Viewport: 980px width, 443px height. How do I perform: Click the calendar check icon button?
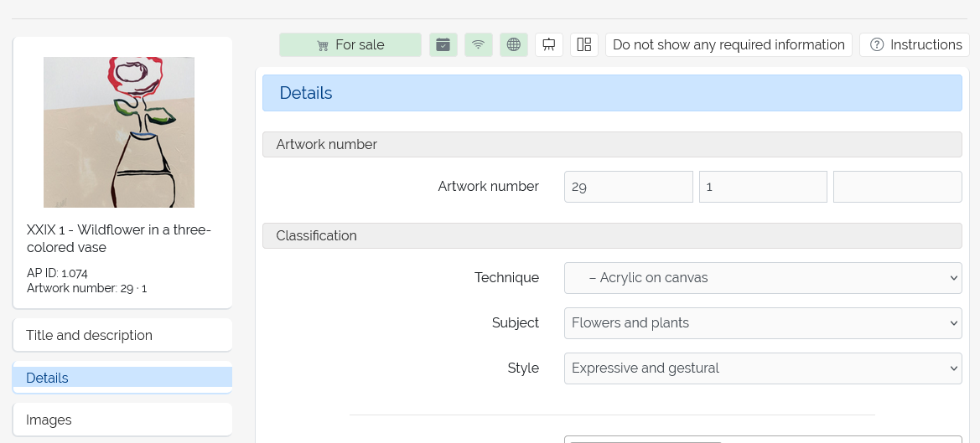click(x=443, y=45)
